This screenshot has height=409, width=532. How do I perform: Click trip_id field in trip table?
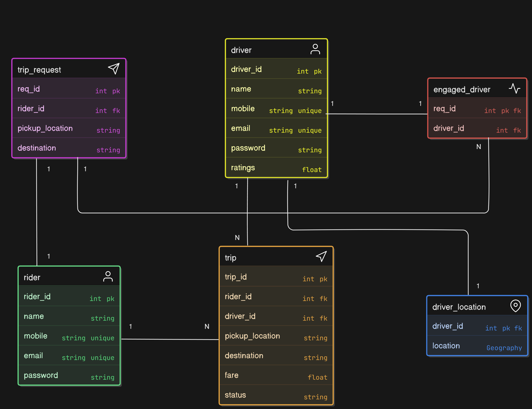click(x=276, y=277)
